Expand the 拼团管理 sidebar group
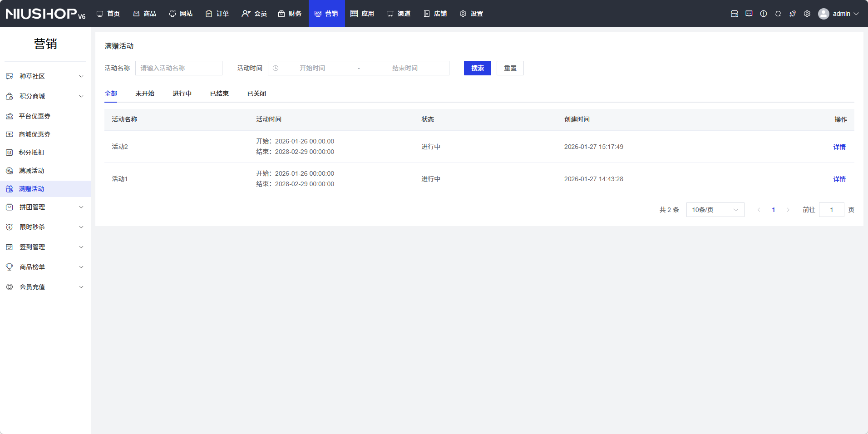Image resolution: width=868 pixels, height=434 pixels. (45, 207)
